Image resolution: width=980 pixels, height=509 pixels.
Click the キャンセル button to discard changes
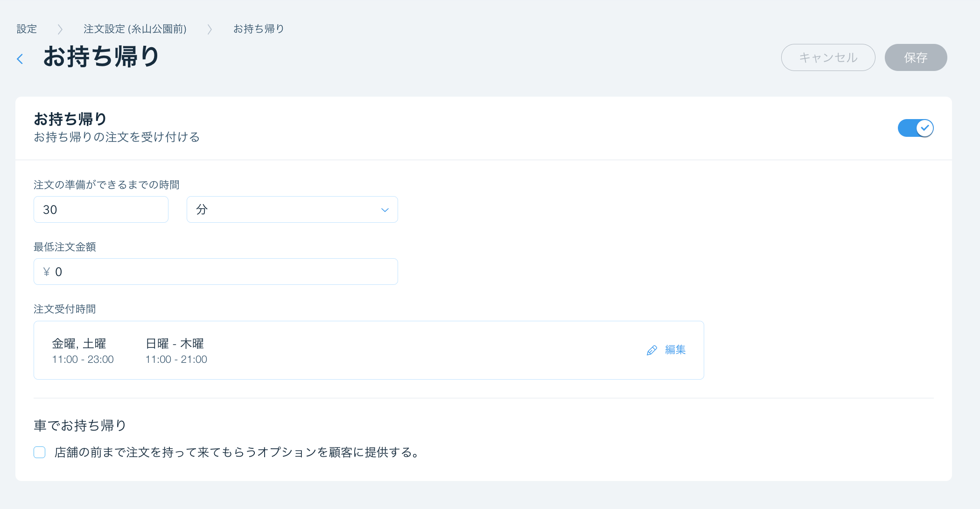tap(828, 57)
